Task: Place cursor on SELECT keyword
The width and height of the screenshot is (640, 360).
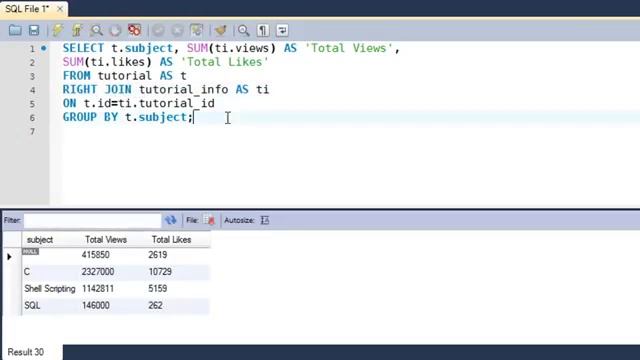Action: coord(83,48)
